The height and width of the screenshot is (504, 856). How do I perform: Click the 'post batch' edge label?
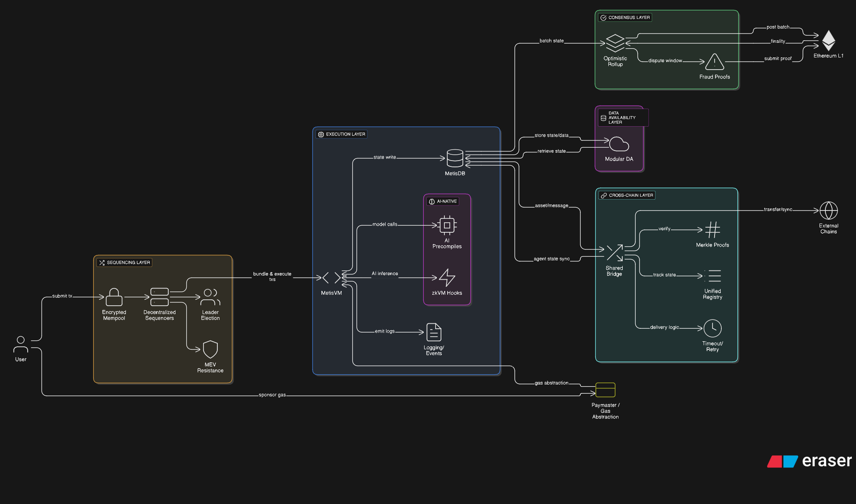pos(778,27)
